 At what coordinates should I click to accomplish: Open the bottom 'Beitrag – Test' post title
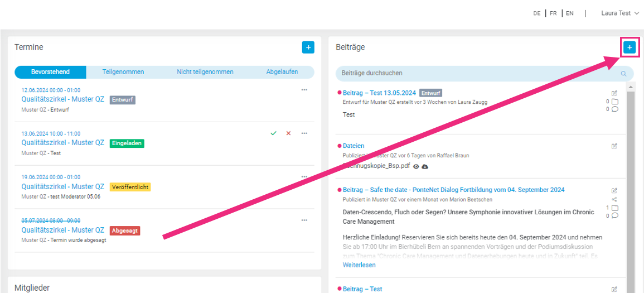[x=362, y=289]
